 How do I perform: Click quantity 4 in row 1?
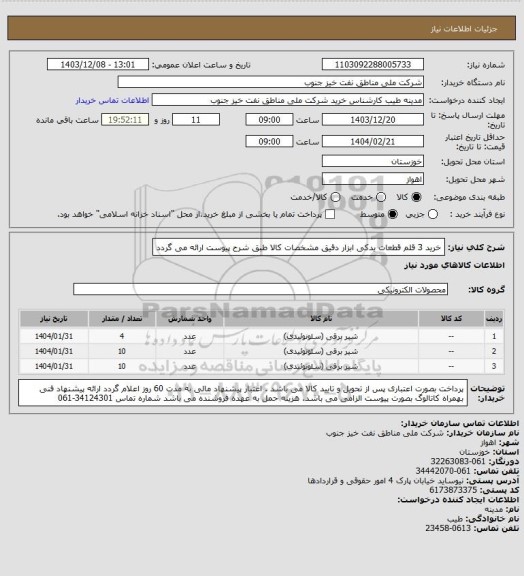[122, 336]
